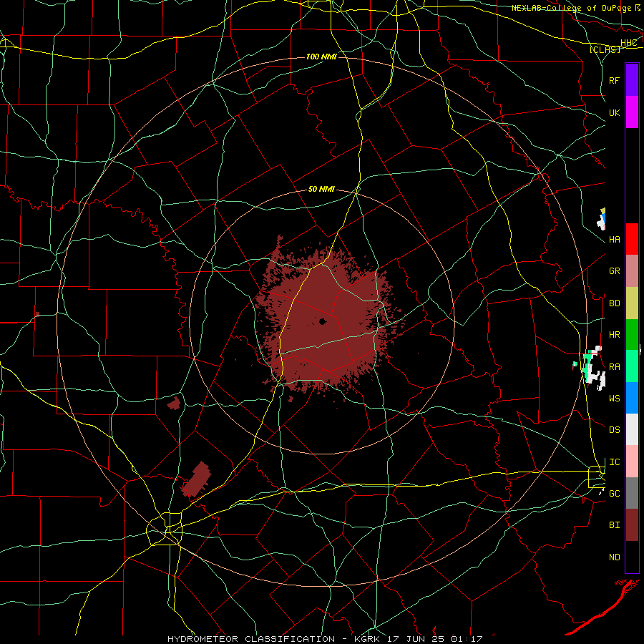Click the DS legend label
The width and height of the screenshot is (644, 644).
pos(614,430)
